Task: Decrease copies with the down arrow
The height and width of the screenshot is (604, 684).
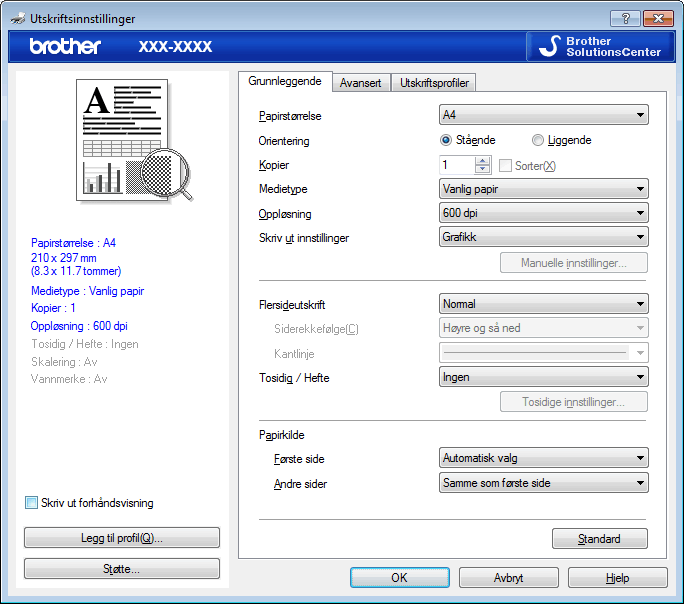Action: (x=483, y=169)
